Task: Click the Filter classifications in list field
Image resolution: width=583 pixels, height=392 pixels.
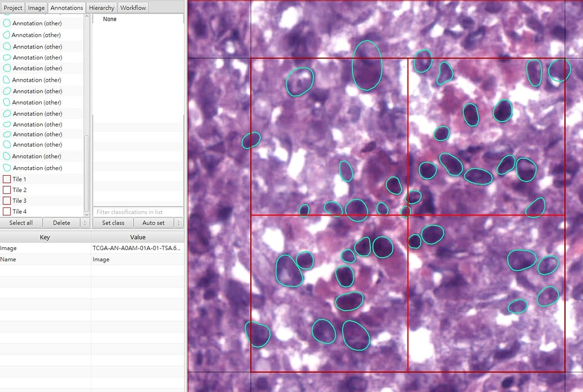Action: pyautogui.click(x=137, y=211)
